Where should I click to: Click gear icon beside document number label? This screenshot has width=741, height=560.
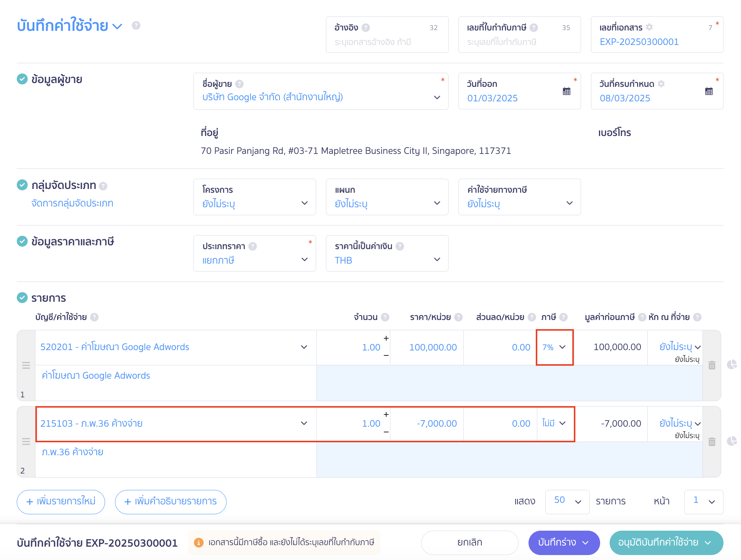[650, 27]
